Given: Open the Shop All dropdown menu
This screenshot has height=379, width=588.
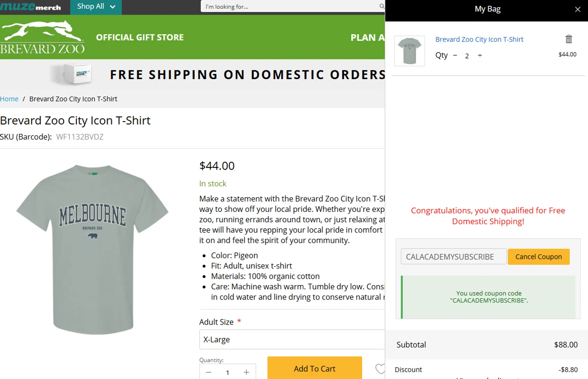Looking at the screenshot, I should pyautogui.click(x=96, y=7).
